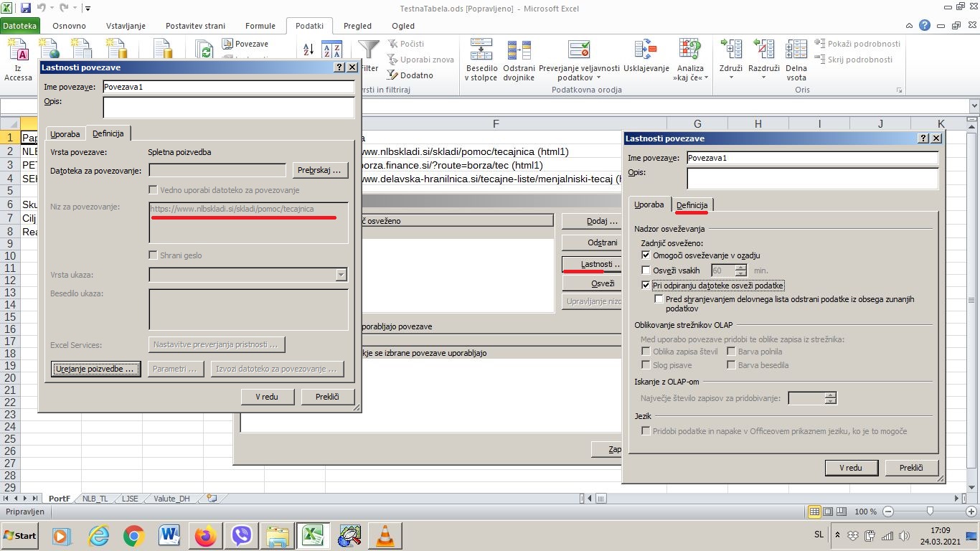Click the Prebrskaj button
Screen dimensions: 980x551
pyautogui.click(x=320, y=170)
